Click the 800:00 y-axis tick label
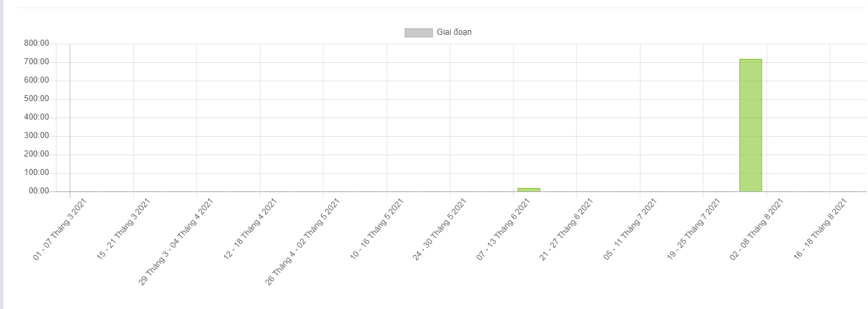 pos(36,43)
